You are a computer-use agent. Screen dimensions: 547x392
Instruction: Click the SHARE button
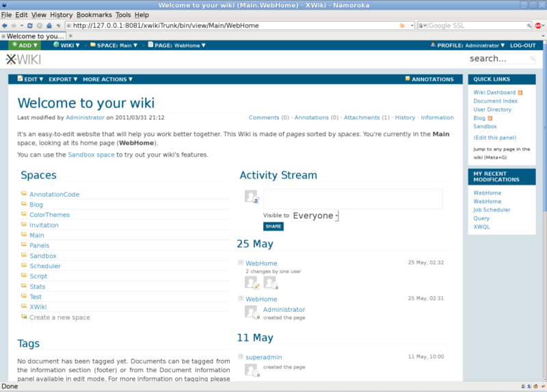[x=273, y=226]
